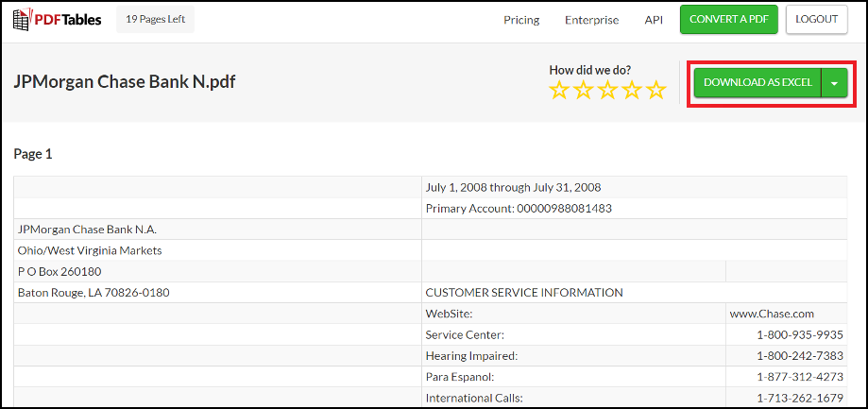Viewport: 868px width, 409px height.
Task: Click the PDFTables logo icon
Action: [22, 20]
